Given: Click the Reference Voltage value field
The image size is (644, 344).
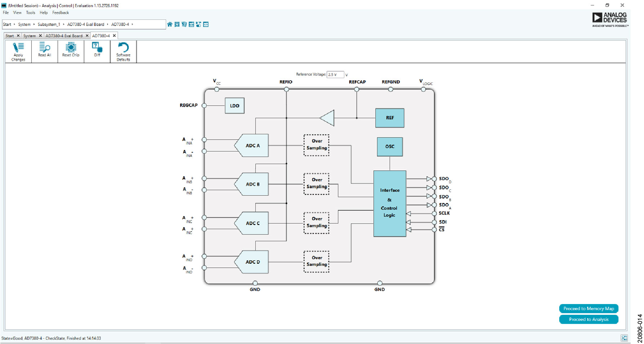Looking at the screenshot, I should tap(335, 74).
